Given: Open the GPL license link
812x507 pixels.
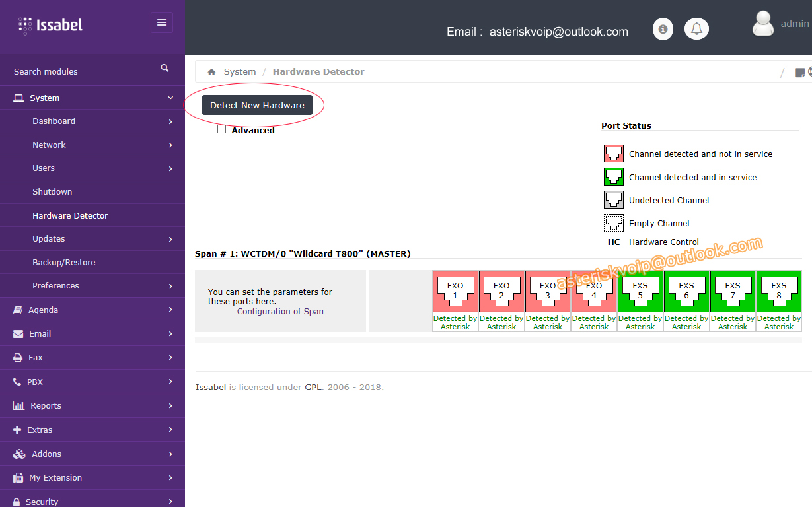Looking at the screenshot, I should click(x=313, y=387).
